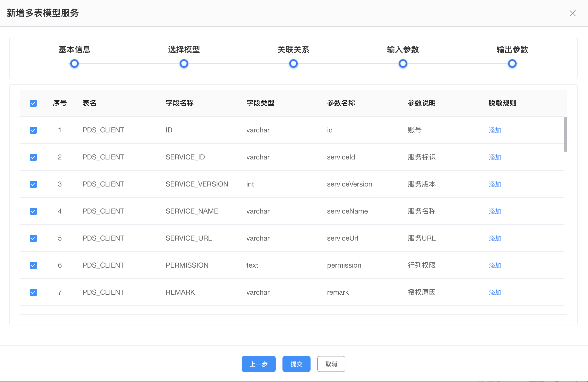Click the int field type cell
Screen dimensions: 588x382
250,184
